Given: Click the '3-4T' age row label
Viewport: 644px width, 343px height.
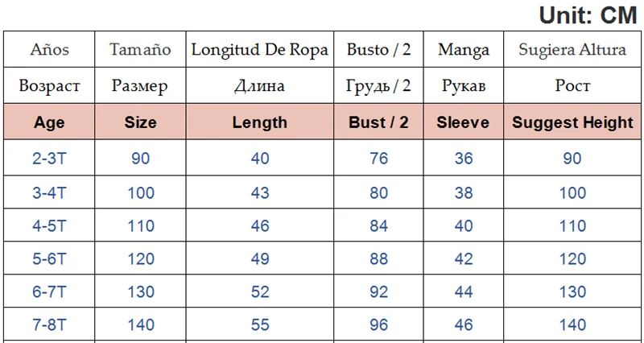Looking at the screenshot, I should [49, 193].
